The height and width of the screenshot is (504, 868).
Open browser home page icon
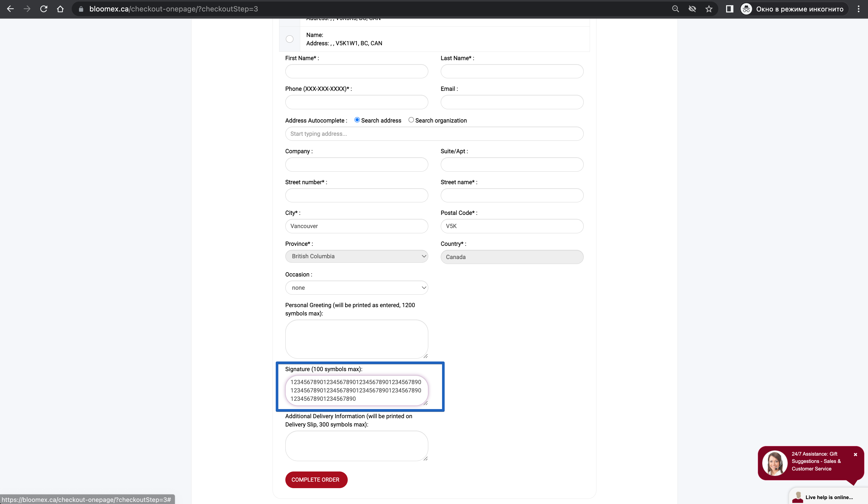click(x=60, y=9)
